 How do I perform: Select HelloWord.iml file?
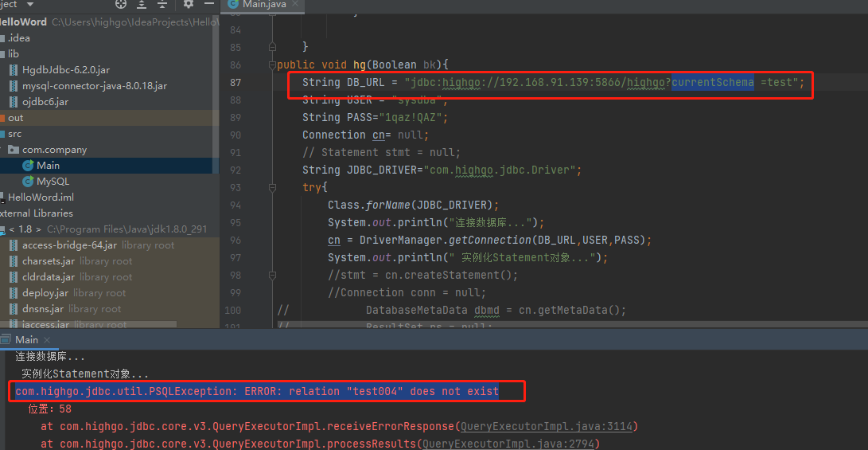point(41,198)
